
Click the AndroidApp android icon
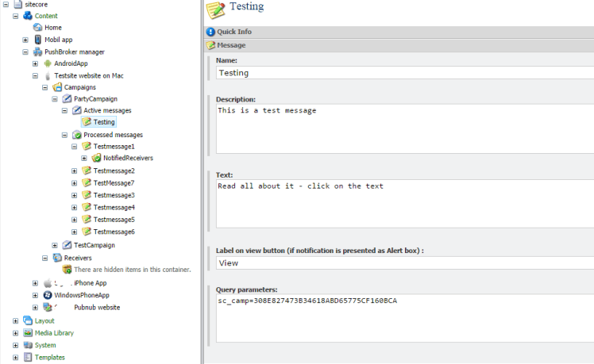pyautogui.click(x=48, y=63)
